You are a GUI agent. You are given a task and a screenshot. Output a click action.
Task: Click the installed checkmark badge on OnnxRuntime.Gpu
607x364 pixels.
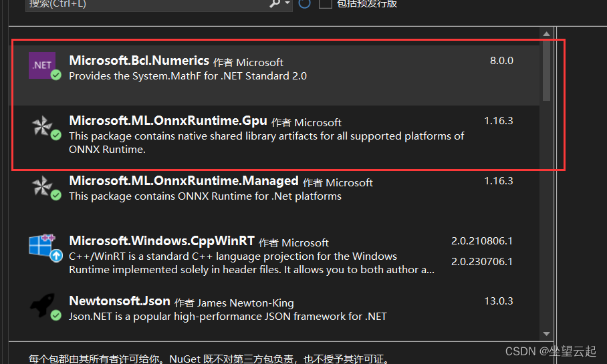[56, 135]
